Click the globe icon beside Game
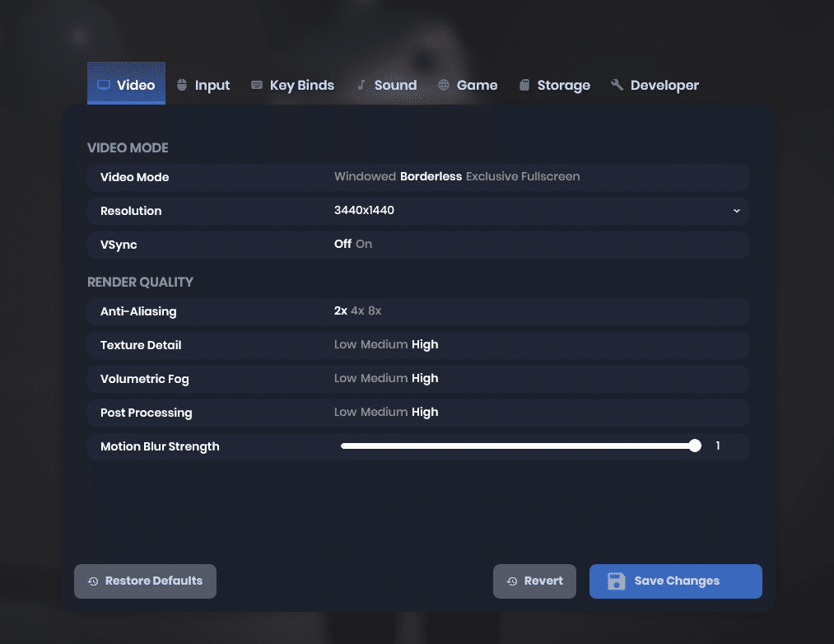Screen dimensions: 834x644 444,85
